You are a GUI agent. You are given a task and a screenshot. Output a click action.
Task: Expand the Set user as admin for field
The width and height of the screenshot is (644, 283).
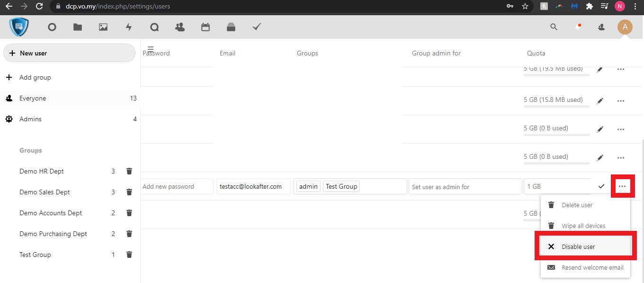[465, 187]
